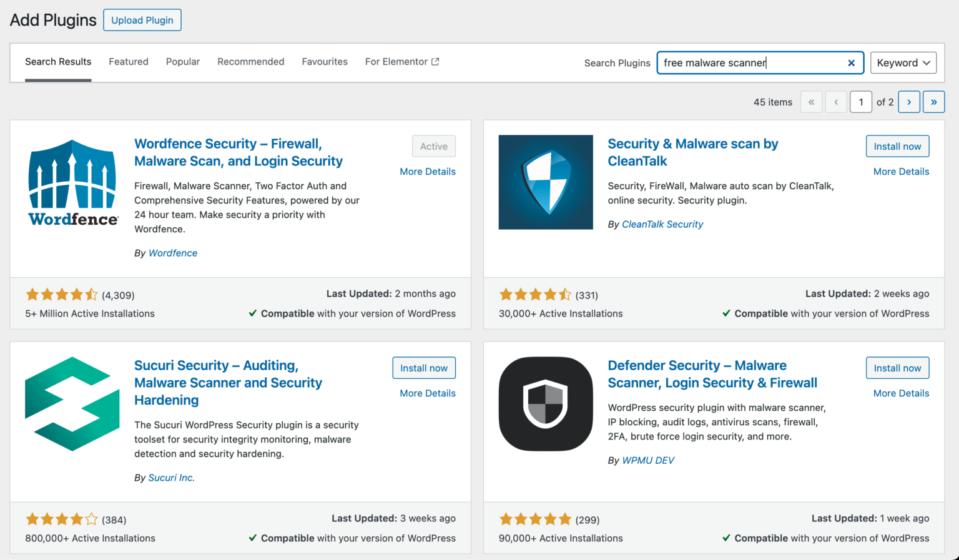Visit the Sucuri Inc. author link
Image resolution: width=959 pixels, height=560 pixels.
[x=170, y=477]
